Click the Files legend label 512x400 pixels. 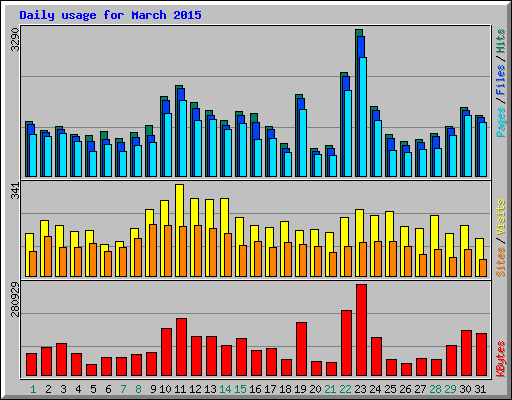(x=501, y=80)
